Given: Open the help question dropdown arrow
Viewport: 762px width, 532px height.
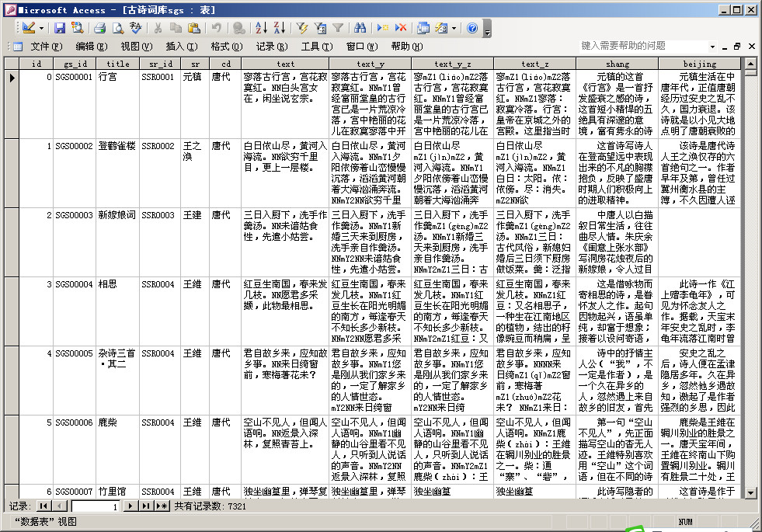Looking at the screenshot, I should [x=712, y=47].
